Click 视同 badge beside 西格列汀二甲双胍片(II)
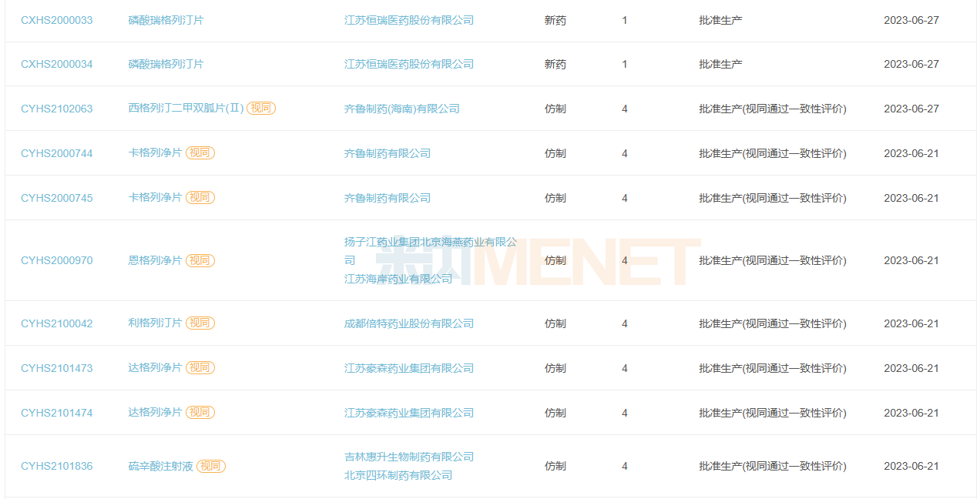Image resolution: width=980 pixels, height=499 pixels. click(261, 109)
